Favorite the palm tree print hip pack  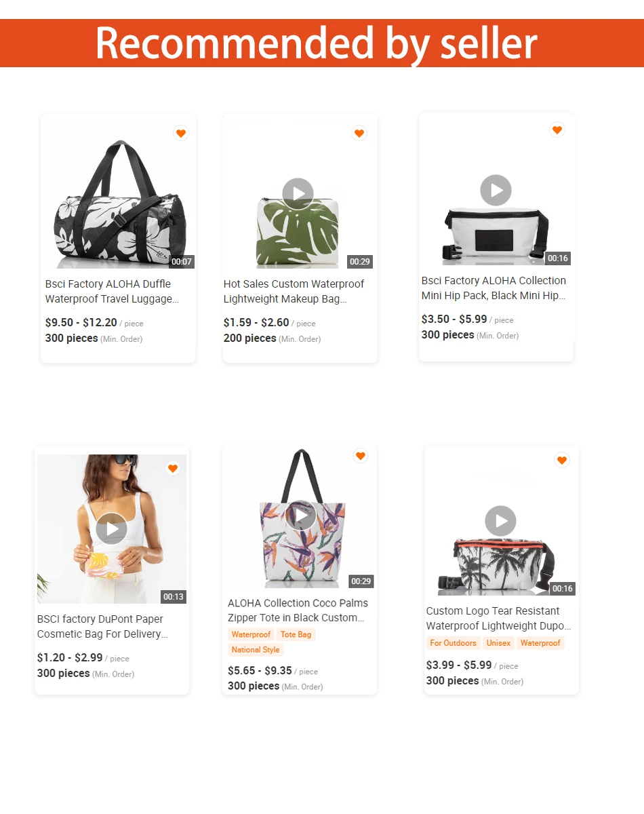pyautogui.click(x=562, y=461)
